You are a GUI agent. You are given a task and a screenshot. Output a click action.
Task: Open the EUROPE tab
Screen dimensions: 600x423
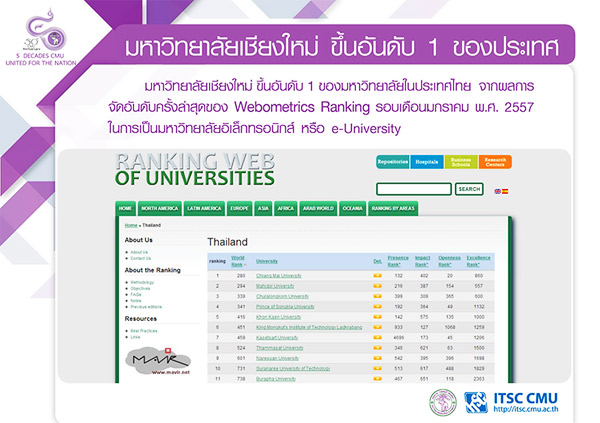[240, 208]
